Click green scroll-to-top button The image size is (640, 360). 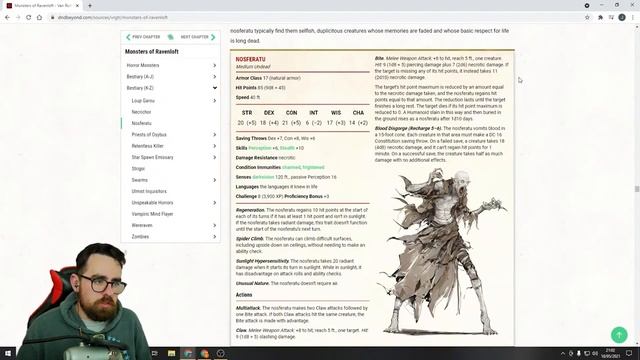coord(619,335)
